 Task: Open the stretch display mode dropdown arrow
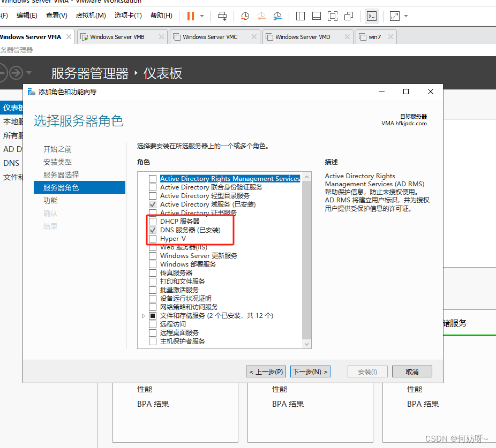pos(406,16)
